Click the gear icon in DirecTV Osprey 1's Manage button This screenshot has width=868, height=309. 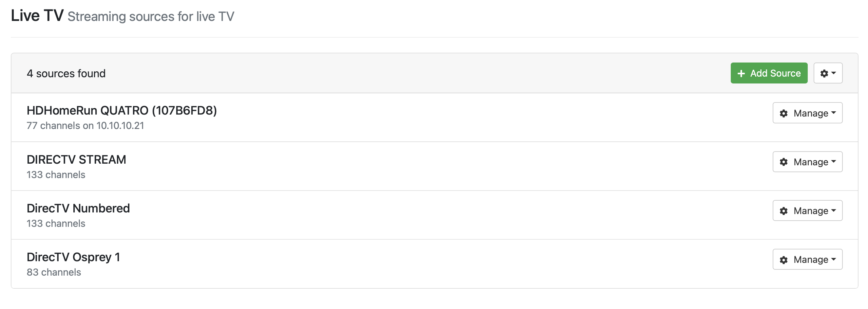(784, 260)
